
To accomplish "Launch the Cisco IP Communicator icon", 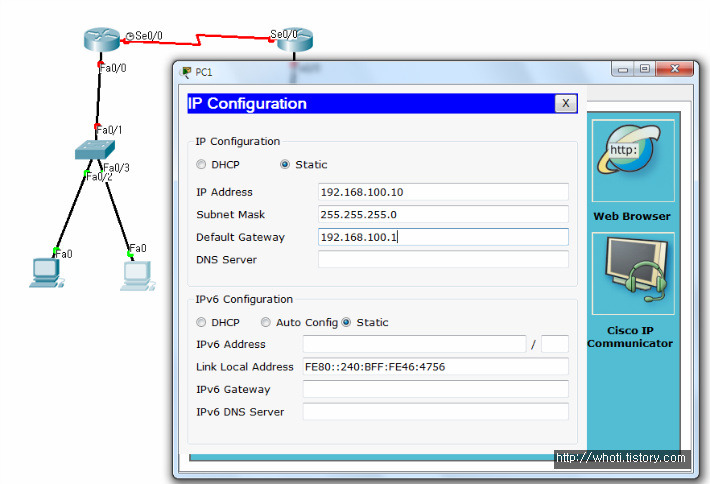I will click(633, 273).
